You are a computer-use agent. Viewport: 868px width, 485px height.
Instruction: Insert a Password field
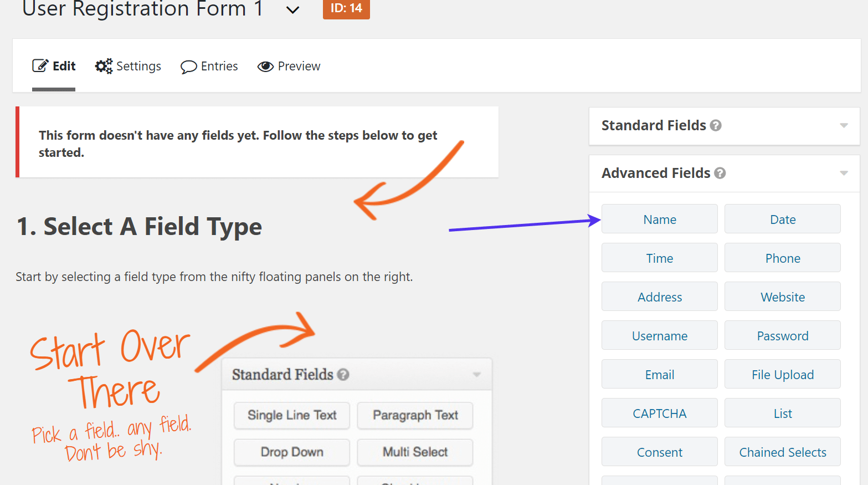click(x=782, y=335)
